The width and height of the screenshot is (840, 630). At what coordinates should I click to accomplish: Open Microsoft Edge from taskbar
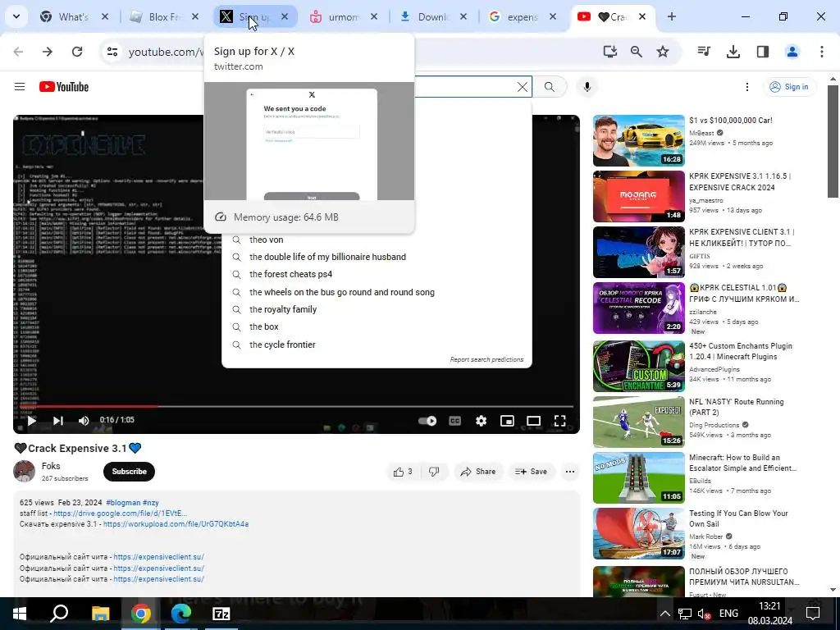[181, 614]
